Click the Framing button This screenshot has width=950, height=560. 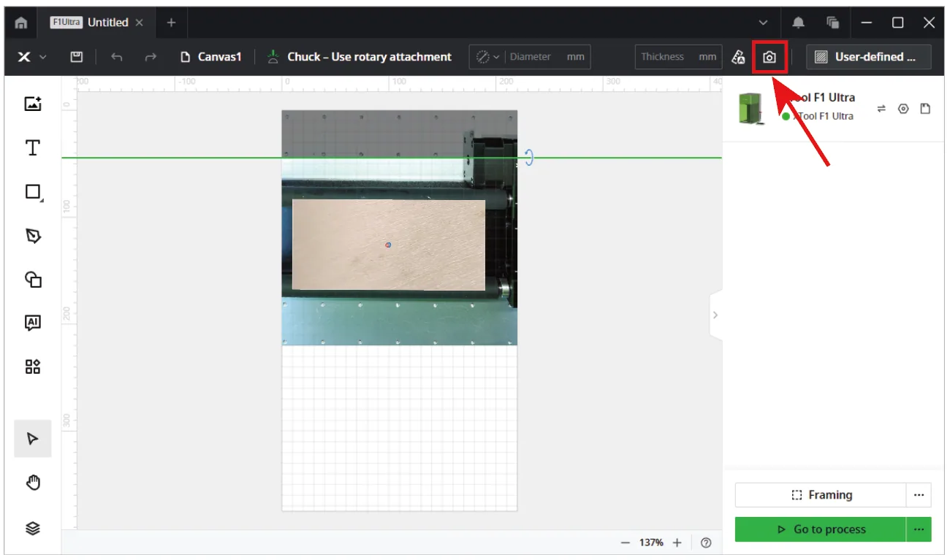821,495
